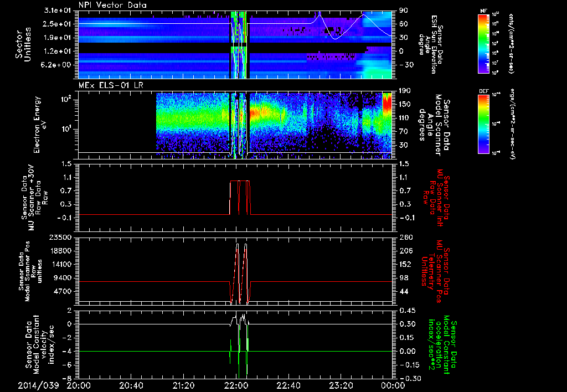
Task: Click the Sector Unitless axis title
Action: 23,44
